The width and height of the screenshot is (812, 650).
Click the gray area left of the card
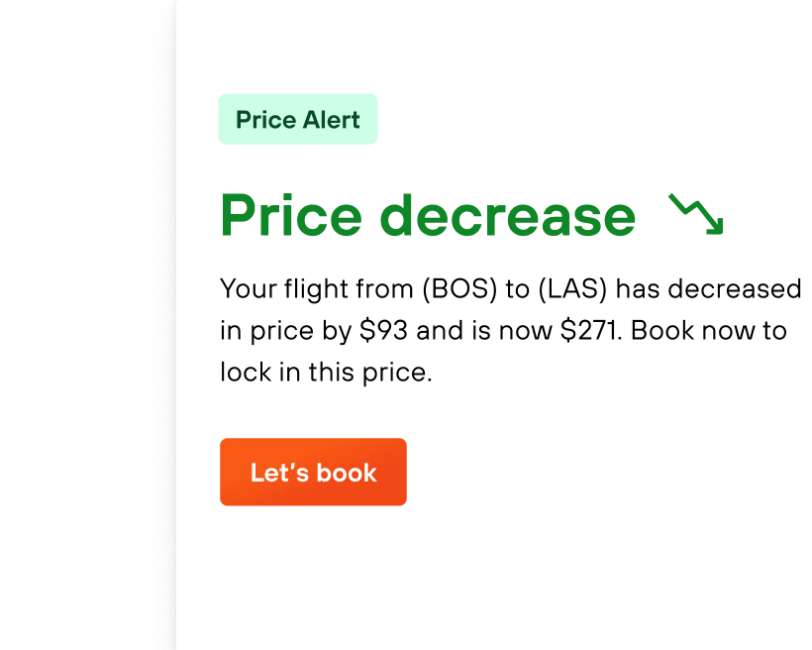(84, 327)
